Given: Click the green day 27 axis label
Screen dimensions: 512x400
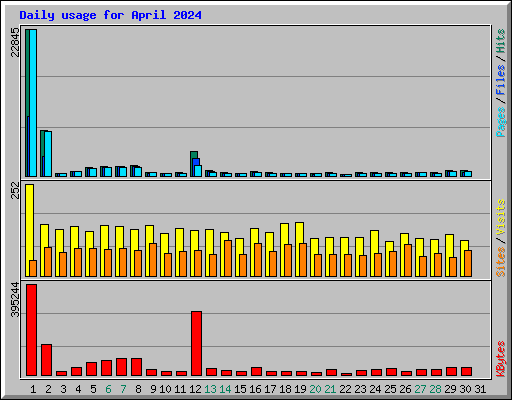Looking at the screenshot, I should pyautogui.click(x=420, y=389).
